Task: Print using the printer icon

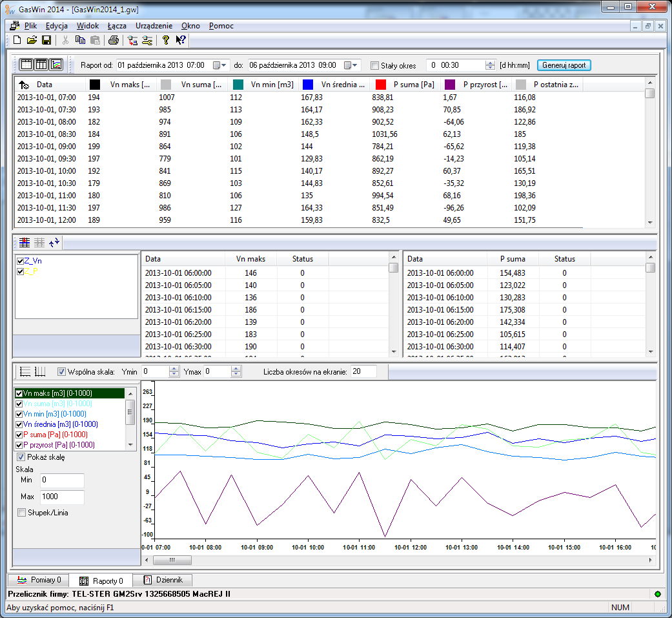Action: coord(114,40)
